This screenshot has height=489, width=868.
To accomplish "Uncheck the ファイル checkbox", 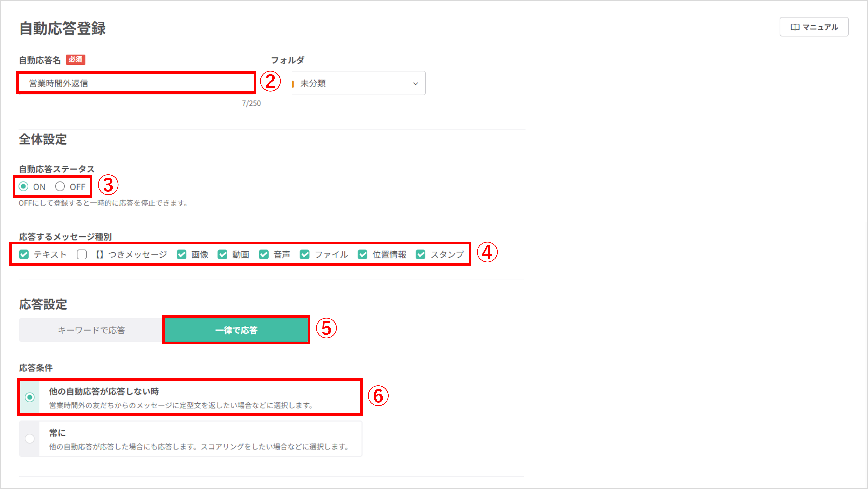I will [305, 254].
